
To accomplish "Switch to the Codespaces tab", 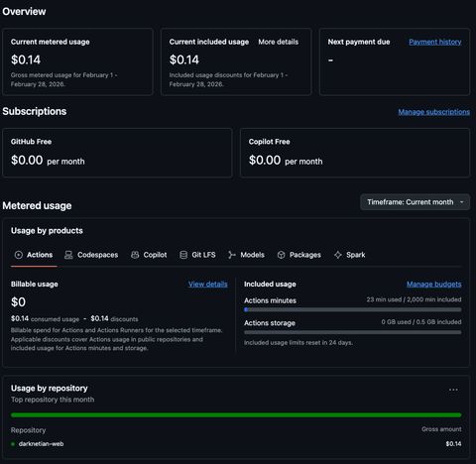I will (x=91, y=255).
